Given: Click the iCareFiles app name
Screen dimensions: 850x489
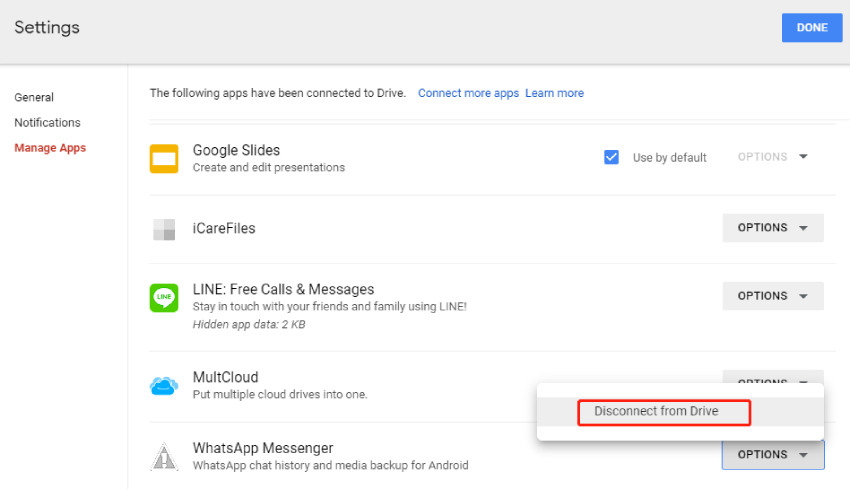Looking at the screenshot, I should (x=224, y=228).
